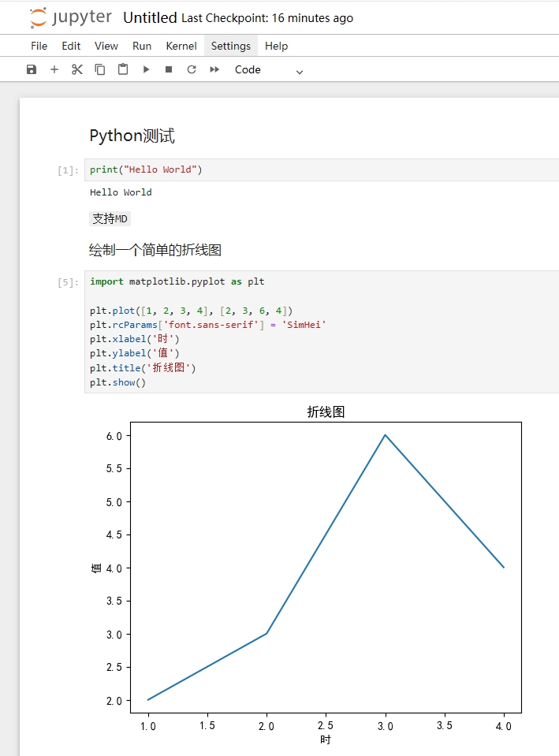Open the Kernel menu
Screen dimensions: 559x756
point(181,46)
